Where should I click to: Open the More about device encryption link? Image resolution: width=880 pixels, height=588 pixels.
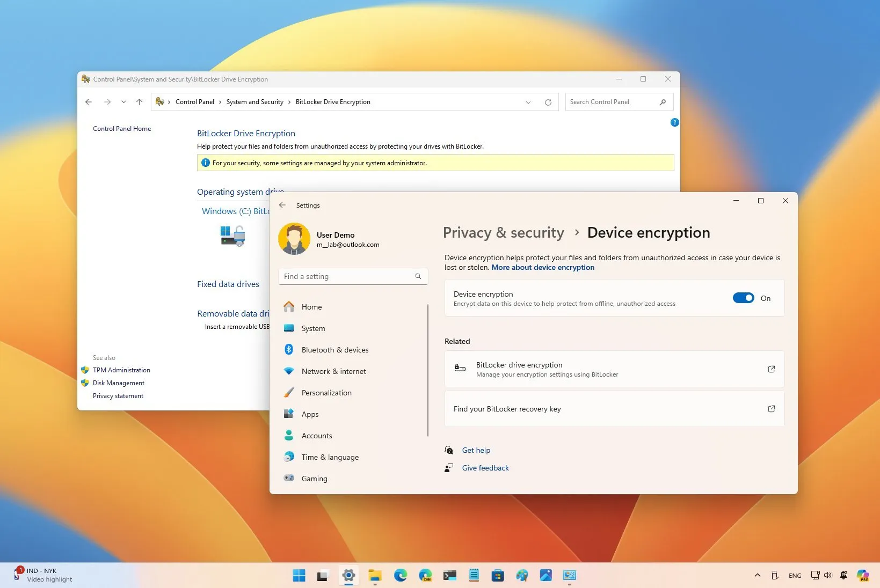(543, 267)
